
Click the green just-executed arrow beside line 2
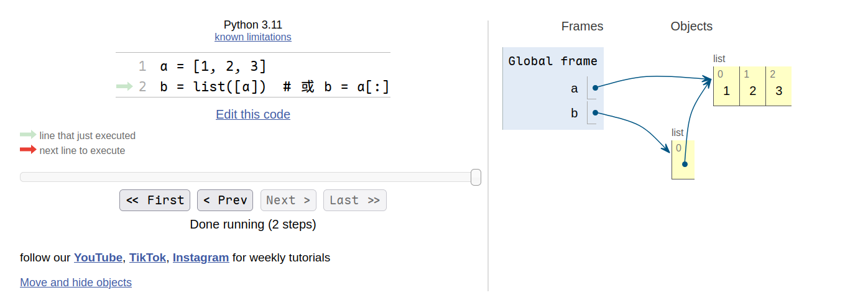(x=124, y=87)
